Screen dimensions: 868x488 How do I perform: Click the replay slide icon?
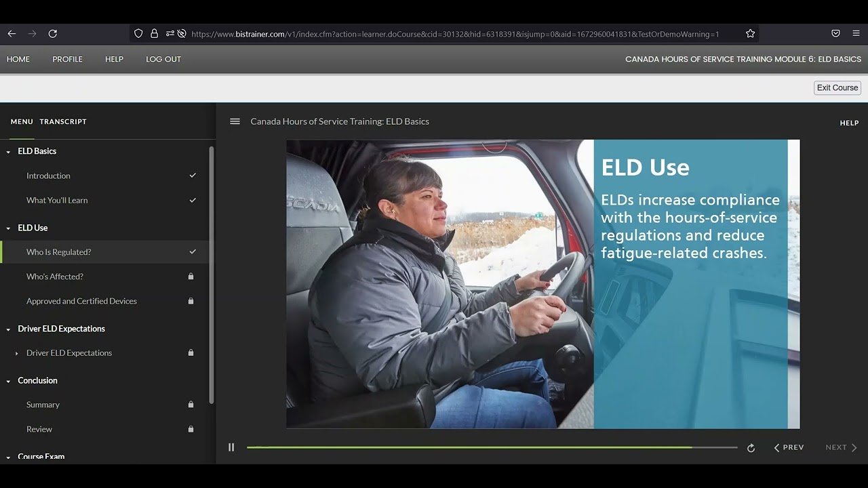click(x=751, y=448)
